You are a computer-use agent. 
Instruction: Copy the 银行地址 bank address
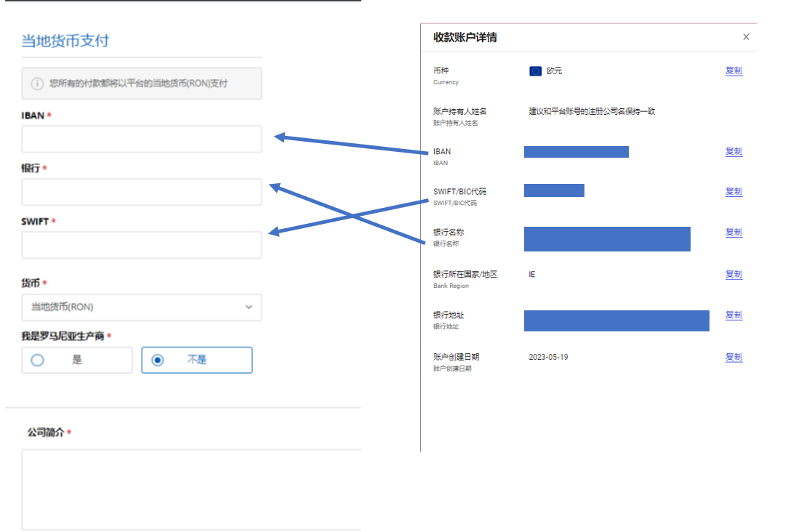point(733,315)
